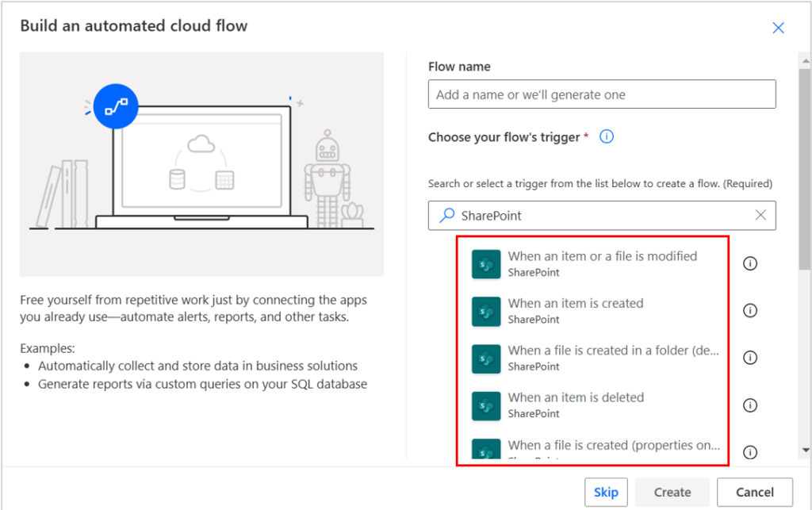
Task: Show info for When an item or a file is modified
Action: [750, 263]
